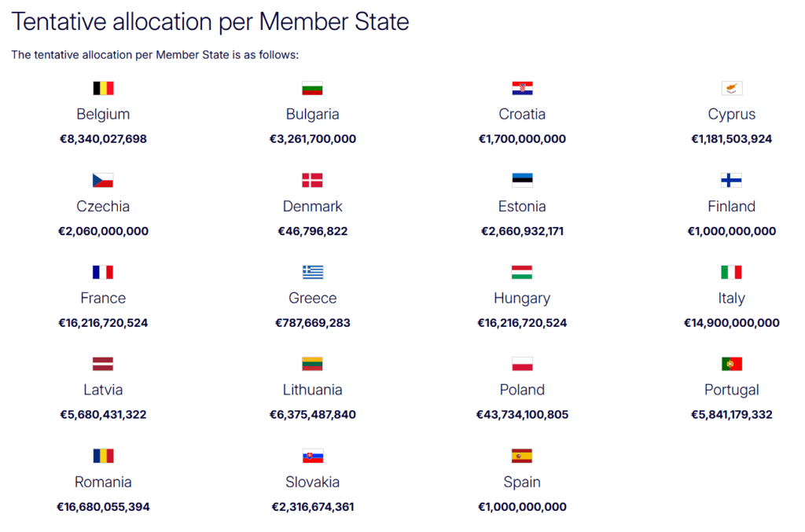Click the Estonia flag icon
The image size is (805, 532).
[522, 180]
